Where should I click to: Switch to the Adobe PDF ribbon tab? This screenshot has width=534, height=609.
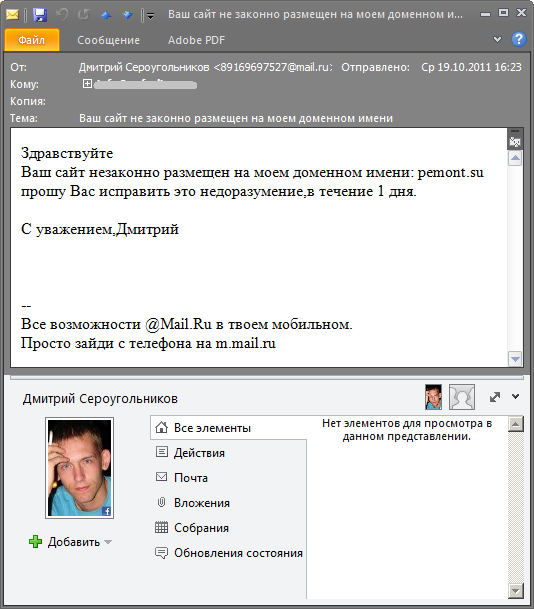click(x=196, y=40)
